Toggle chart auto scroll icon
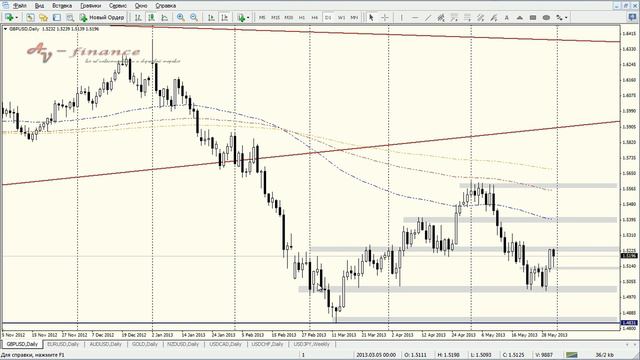Image resolution: width=640 pixels, height=360 pixels. point(211,18)
